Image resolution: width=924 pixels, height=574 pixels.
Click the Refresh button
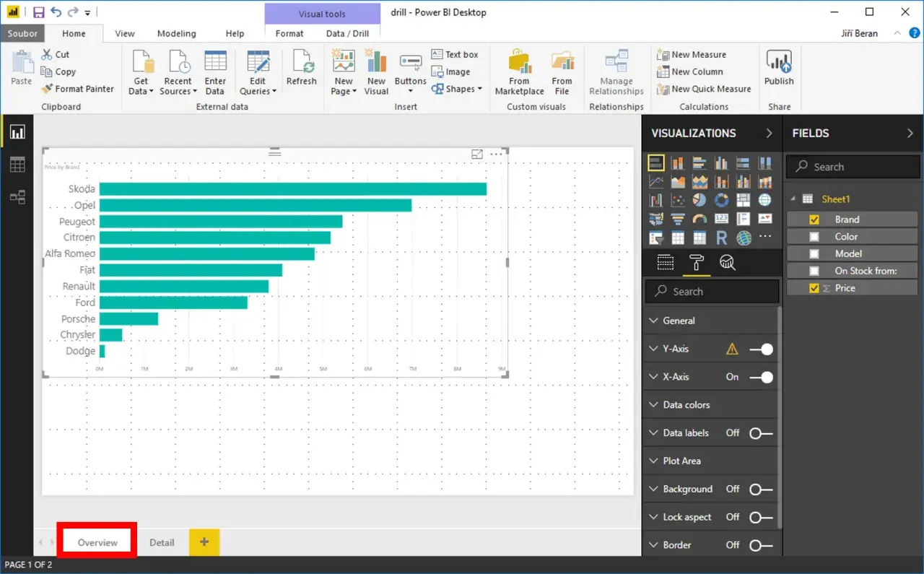click(x=302, y=68)
